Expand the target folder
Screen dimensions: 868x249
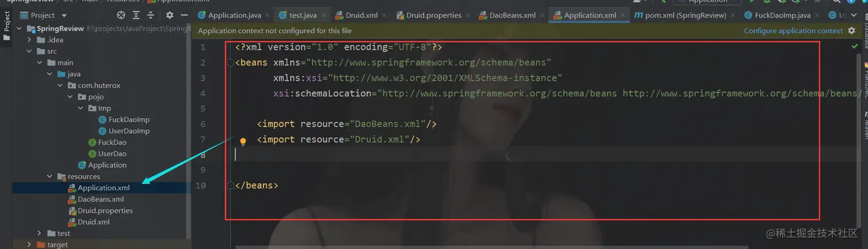(29, 244)
